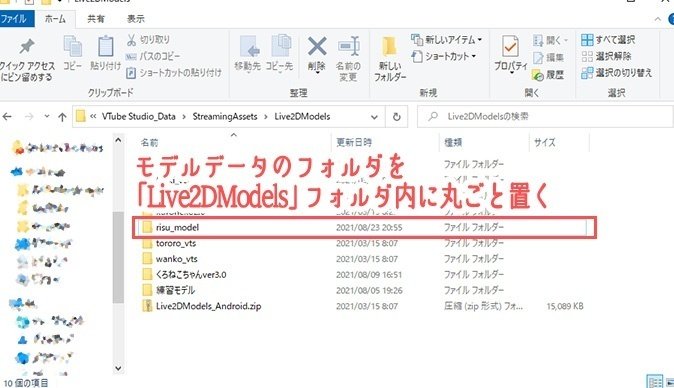Click the zip icon of Live2DModels_Android.zip
Viewport: 674px width, 388px height.
147,306
